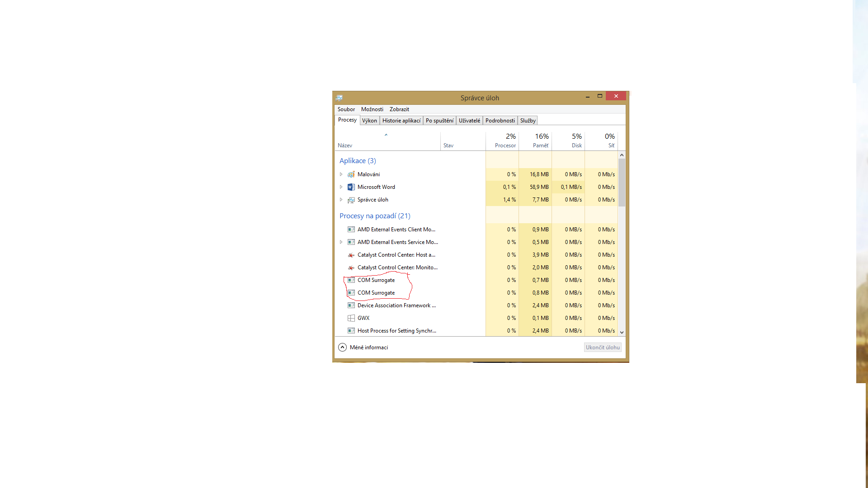Expand the Microsoft Word process group
The width and height of the screenshot is (868, 488).
341,187
